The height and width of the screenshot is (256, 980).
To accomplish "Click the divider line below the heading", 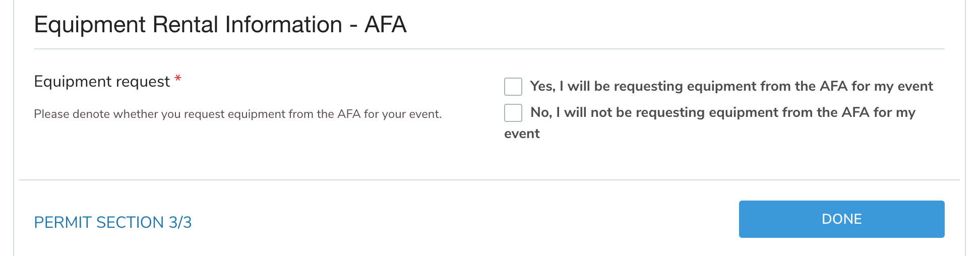I will pos(489,49).
